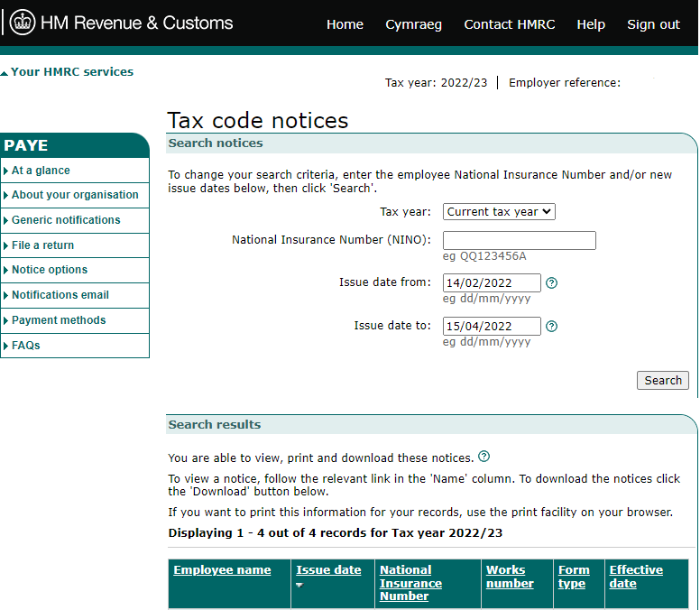Viewport: 700px width, 610px height.
Task: Click the HM Revenue & Customs title
Action: (x=136, y=23)
